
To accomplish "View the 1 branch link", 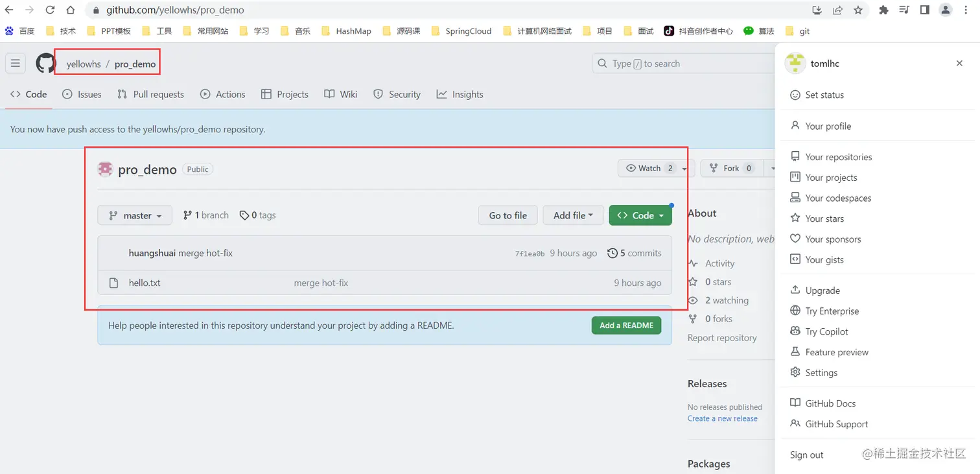I will pos(205,215).
